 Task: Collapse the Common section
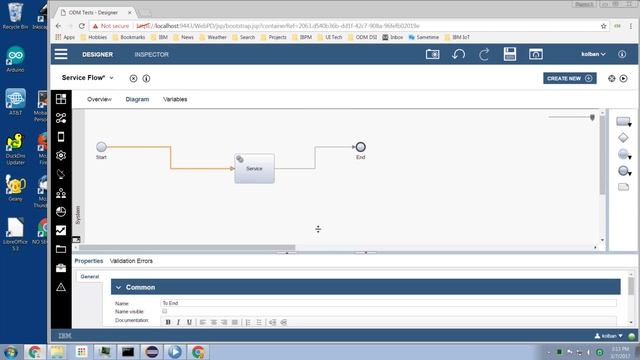[118, 287]
